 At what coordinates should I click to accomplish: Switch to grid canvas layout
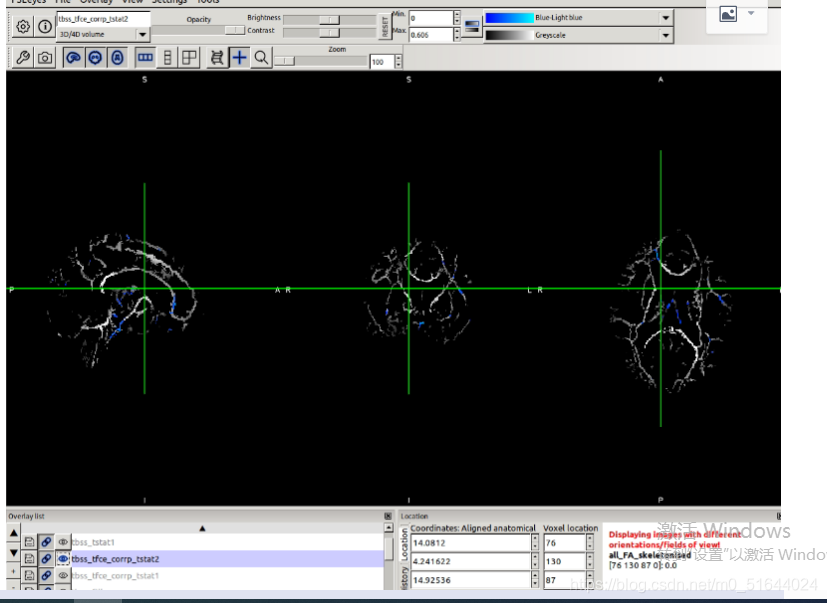coord(189,58)
